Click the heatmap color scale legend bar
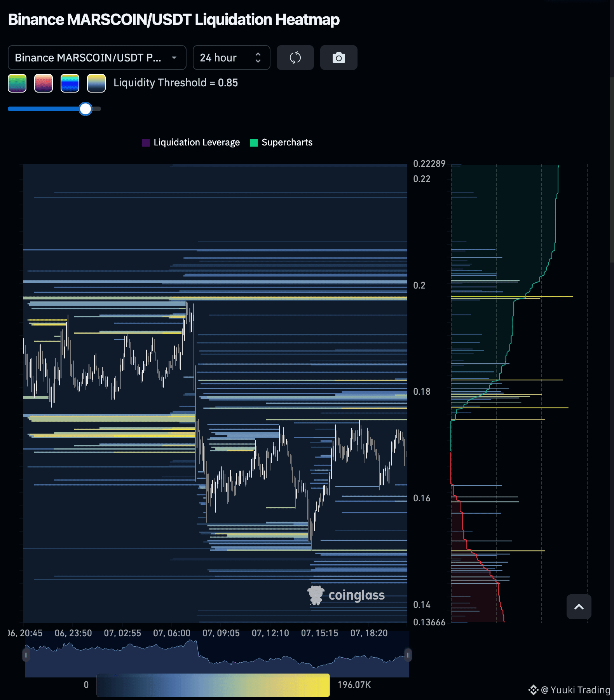614x700 pixels. [x=213, y=685]
